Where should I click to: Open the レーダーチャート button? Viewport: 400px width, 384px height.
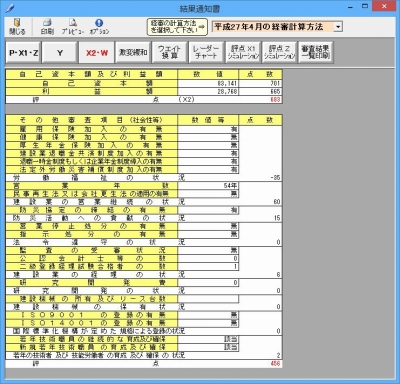206,53
